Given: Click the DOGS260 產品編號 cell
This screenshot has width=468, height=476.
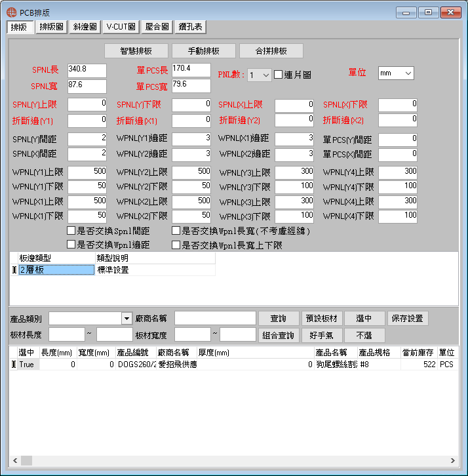Looking at the screenshot, I should click(x=136, y=365).
